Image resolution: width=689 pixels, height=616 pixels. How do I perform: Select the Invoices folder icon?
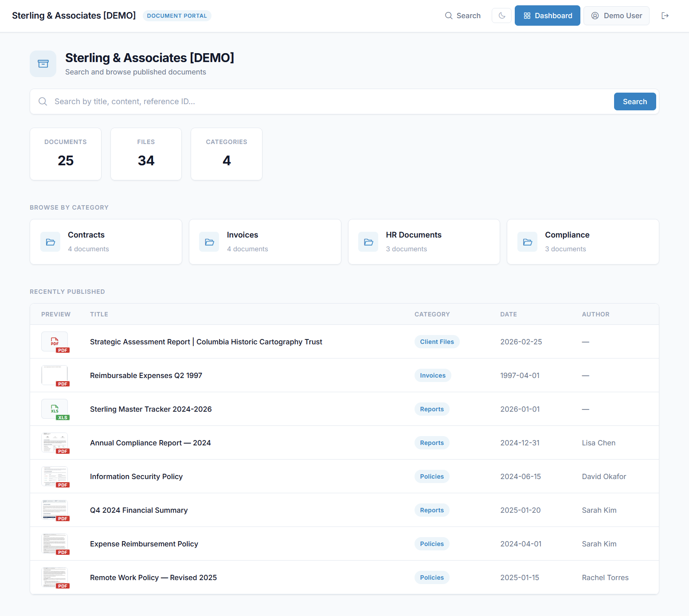[209, 242]
